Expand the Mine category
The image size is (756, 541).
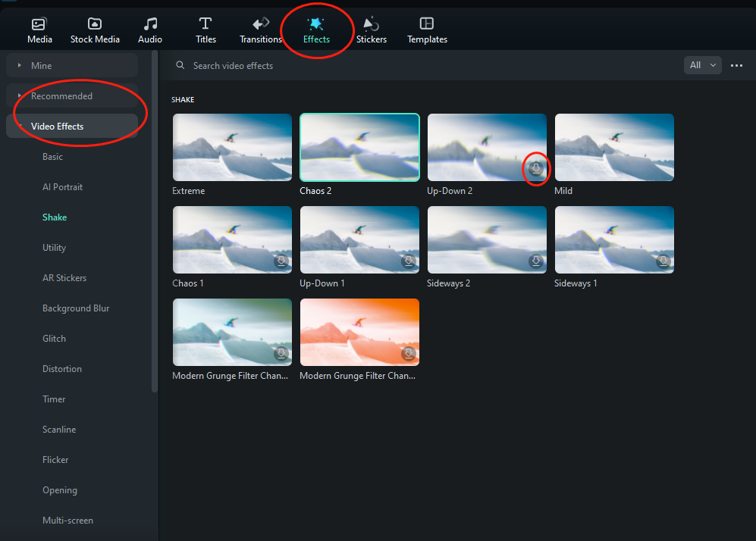(20, 66)
